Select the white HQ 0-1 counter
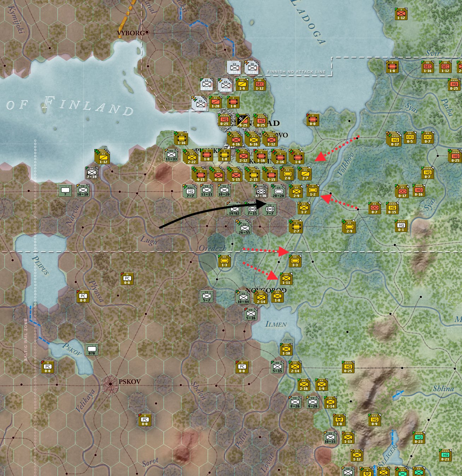This screenshot has width=462, height=476. tap(401, 226)
